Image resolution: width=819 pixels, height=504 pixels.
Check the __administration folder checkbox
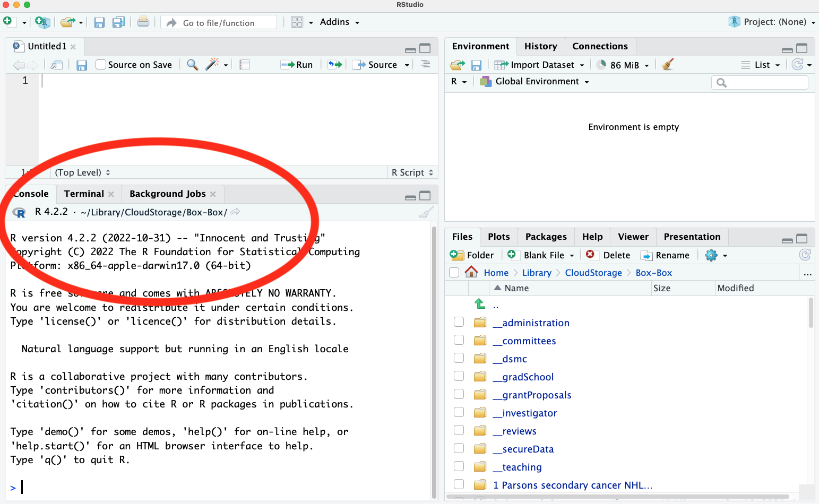pos(459,322)
